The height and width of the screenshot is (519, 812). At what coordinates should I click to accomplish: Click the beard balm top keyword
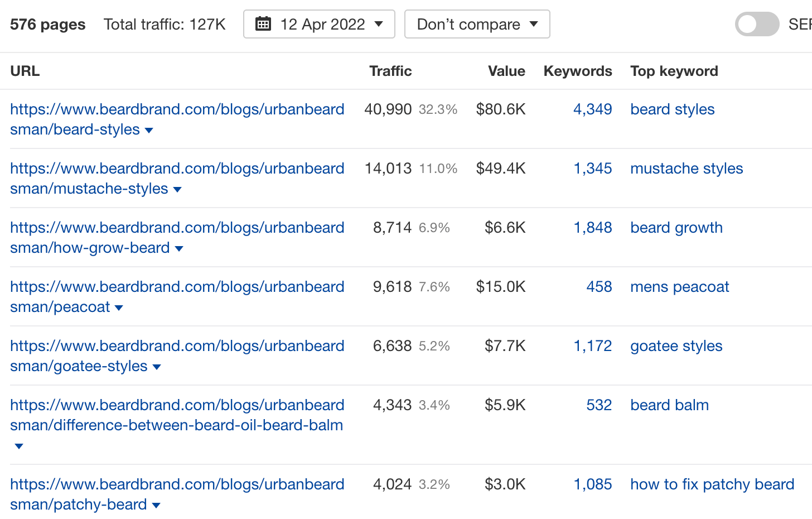[x=669, y=405]
